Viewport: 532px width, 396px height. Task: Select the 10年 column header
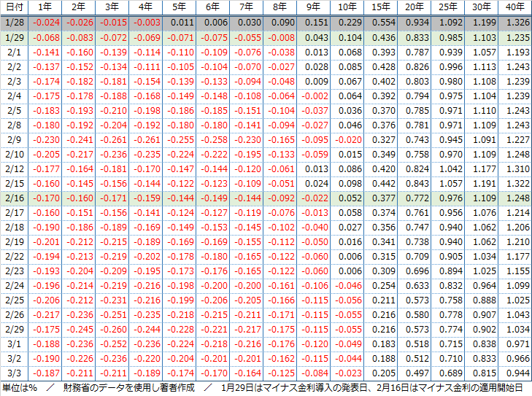[x=348, y=8]
